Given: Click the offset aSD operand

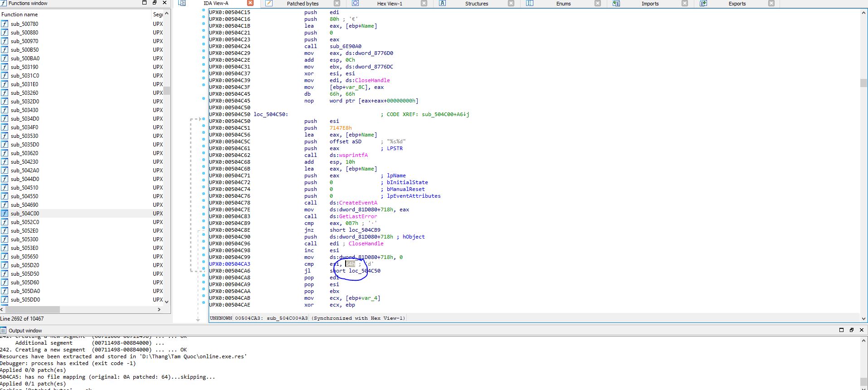Looking at the screenshot, I should point(346,141).
